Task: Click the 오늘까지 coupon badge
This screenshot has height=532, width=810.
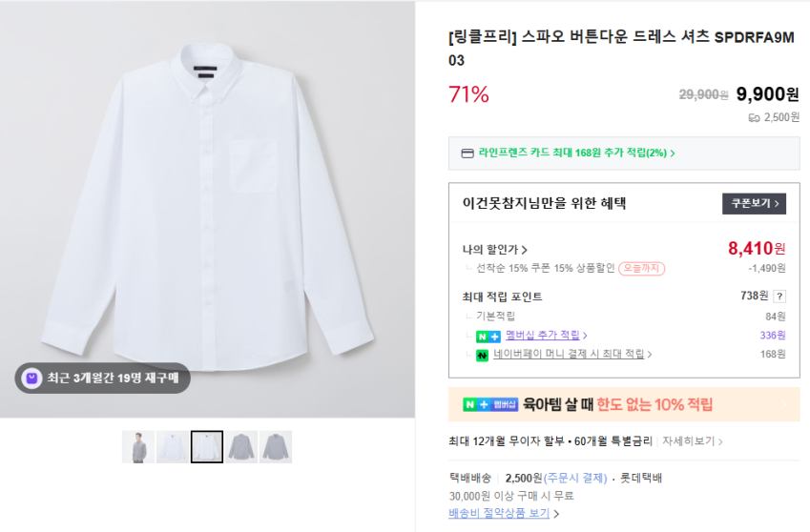Action: [641, 269]
